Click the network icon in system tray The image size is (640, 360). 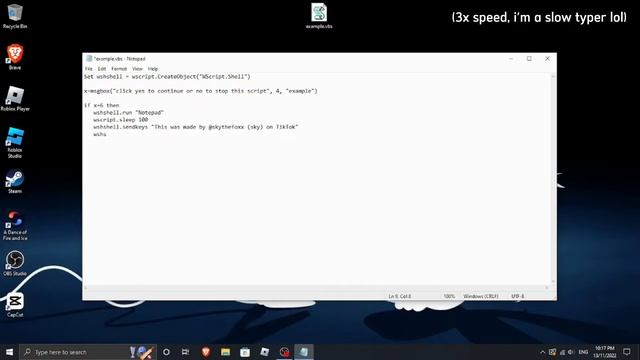pyautogui.click(x=562, y=352)
